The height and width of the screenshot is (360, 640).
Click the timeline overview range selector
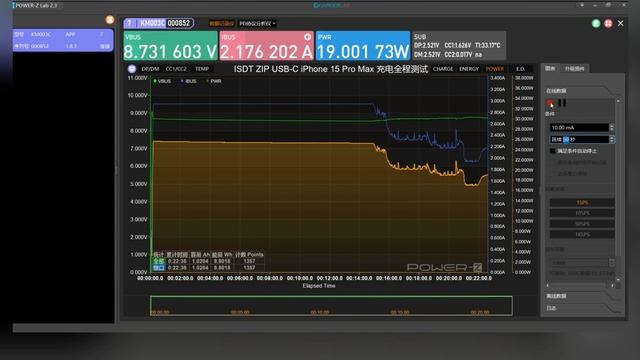(x=331, y=306)
